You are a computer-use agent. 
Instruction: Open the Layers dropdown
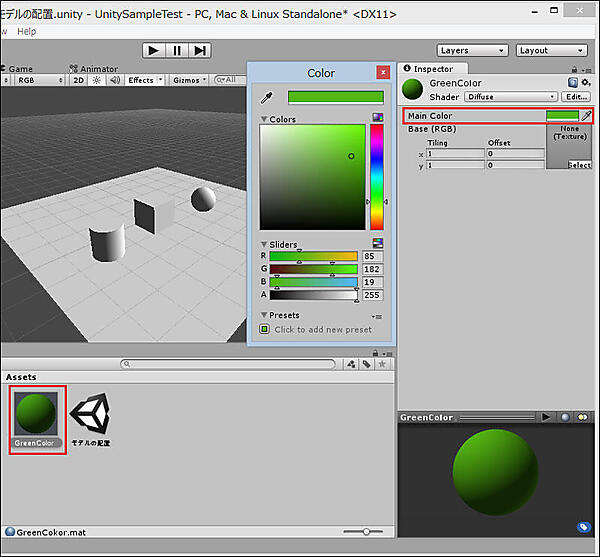point(469,50)
